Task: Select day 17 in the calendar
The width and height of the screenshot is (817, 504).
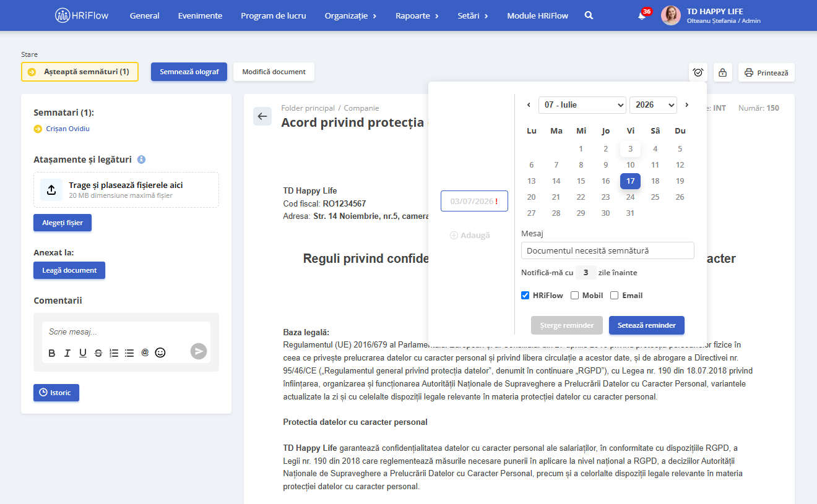Action: pos(630,181)
